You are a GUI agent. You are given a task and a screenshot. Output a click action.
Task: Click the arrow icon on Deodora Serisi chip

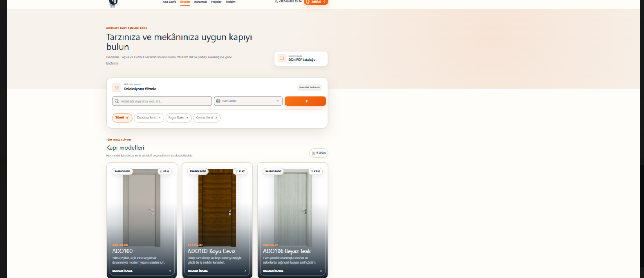pyautogui.click(x=159, y=118)
